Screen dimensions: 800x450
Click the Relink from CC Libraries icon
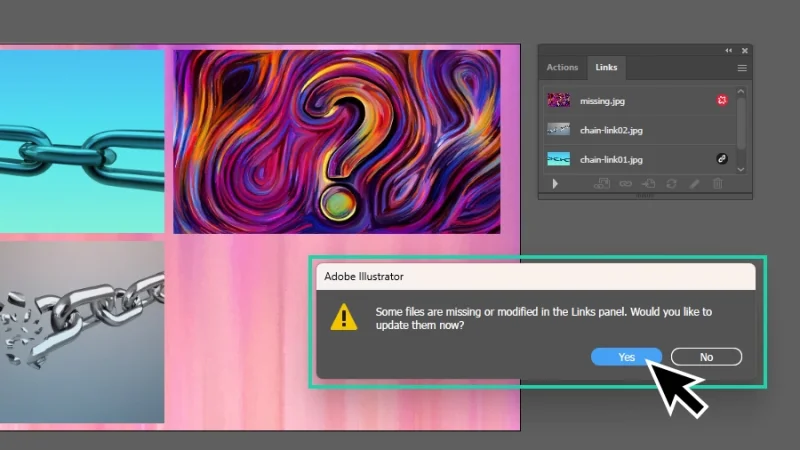point(601,184)
